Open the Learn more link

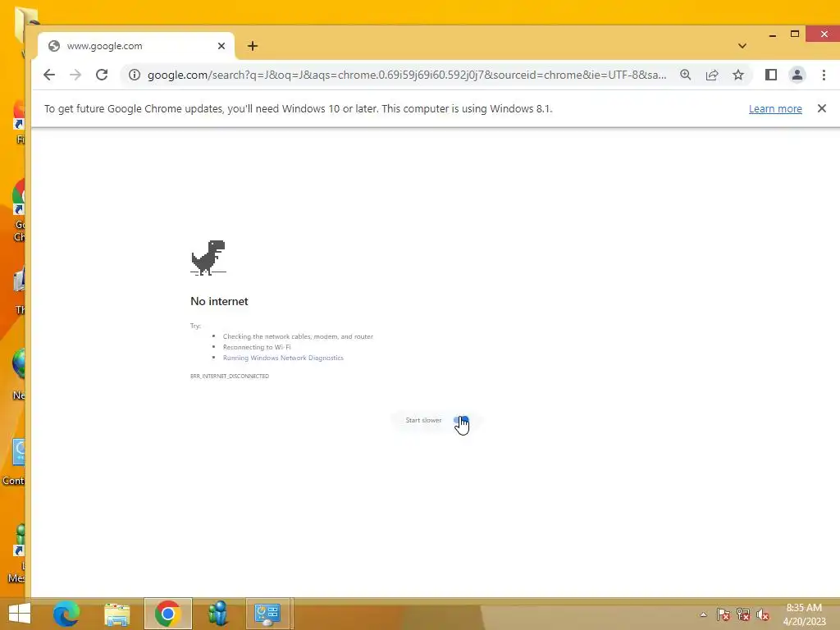point(775,109)
